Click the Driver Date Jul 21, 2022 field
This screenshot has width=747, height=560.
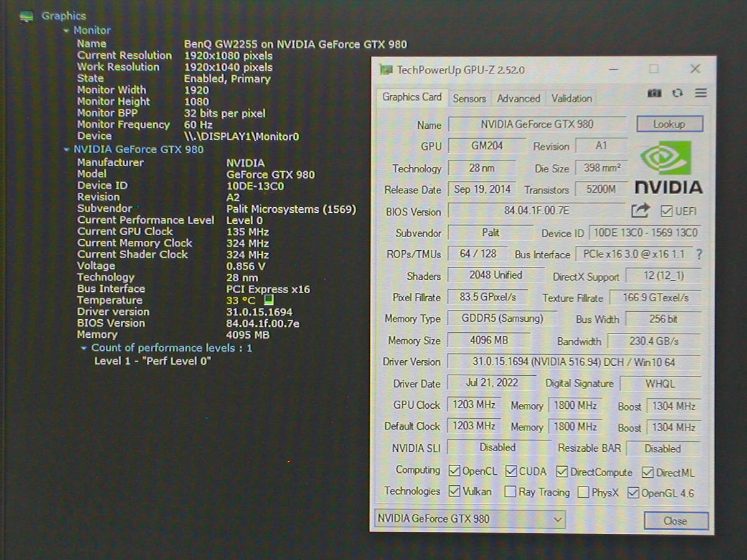click(492, 383)
